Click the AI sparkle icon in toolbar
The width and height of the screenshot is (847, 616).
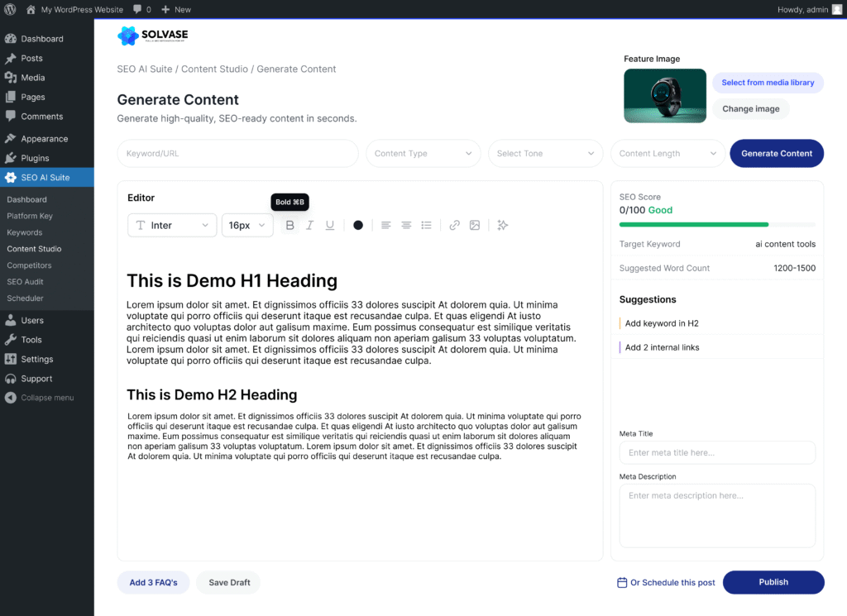tap(502, 225)
